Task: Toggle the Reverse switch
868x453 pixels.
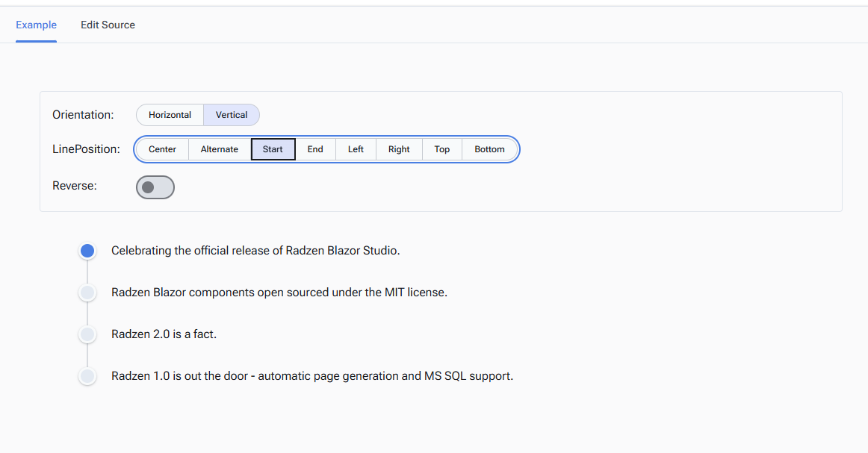Action: (155, 187)
